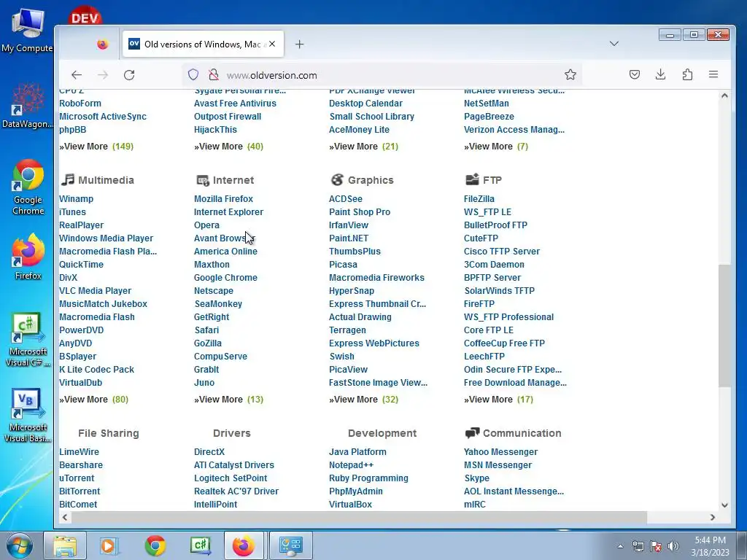
Task: Click the Communication chat bubbles icon
Action: coord(472,433)
